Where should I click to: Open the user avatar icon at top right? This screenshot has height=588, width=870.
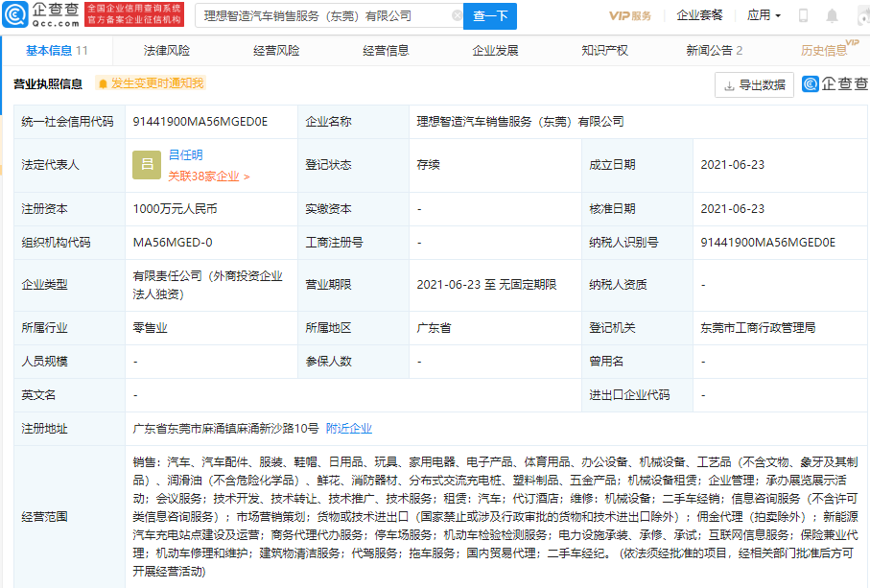coord(861,14)
